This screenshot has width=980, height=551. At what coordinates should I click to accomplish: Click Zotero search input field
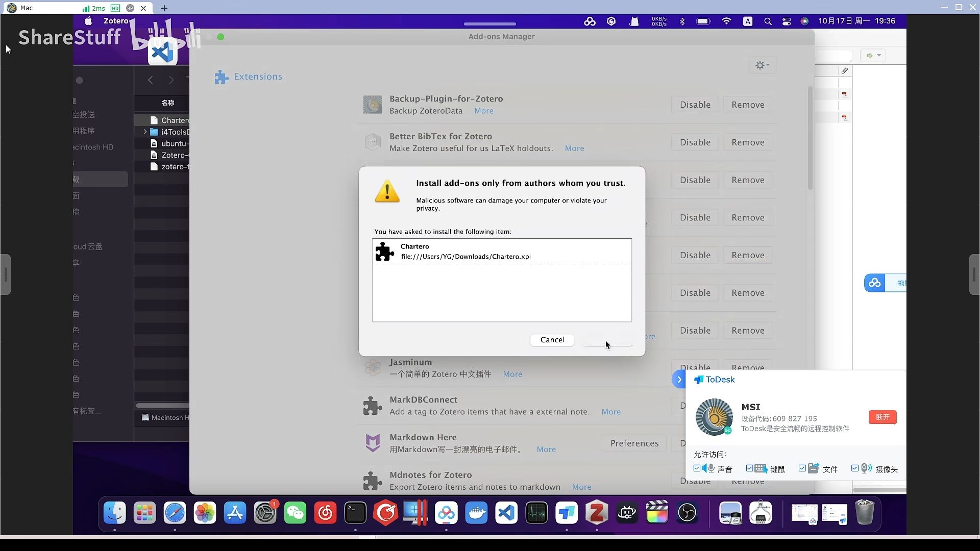pyautogui.click(x=833, y=56)
